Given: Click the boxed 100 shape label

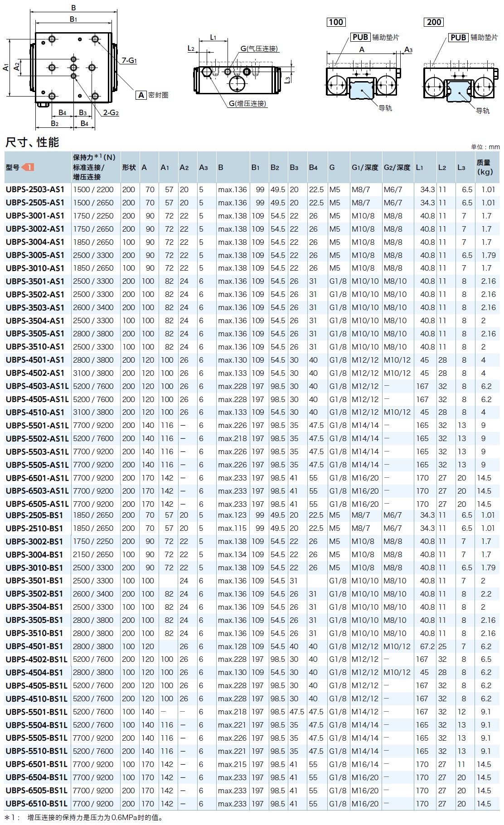Looking at the screenshot, I should pyautogui.click(x=336, y=22).
